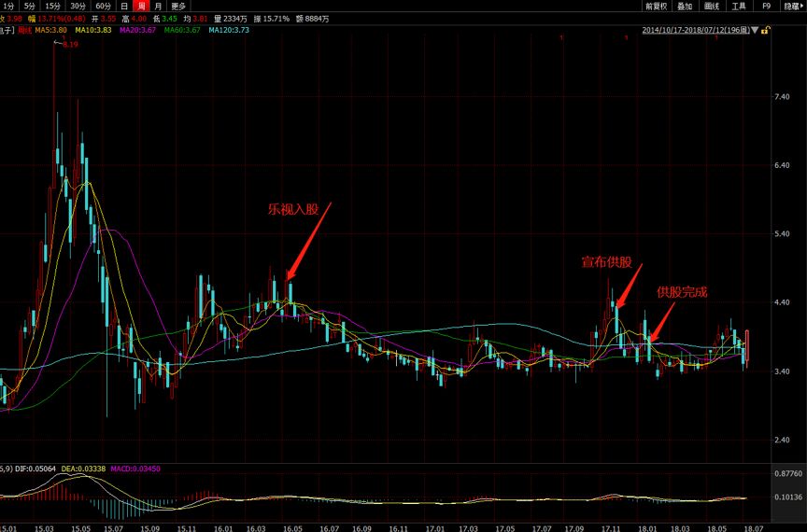807x532 pixels.
Task: Click the 2.40 price axis label
Action: [781, 440]
